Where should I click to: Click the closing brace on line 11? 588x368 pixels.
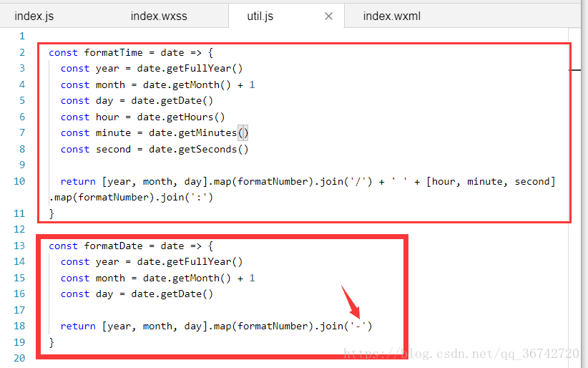coord(52,213)
